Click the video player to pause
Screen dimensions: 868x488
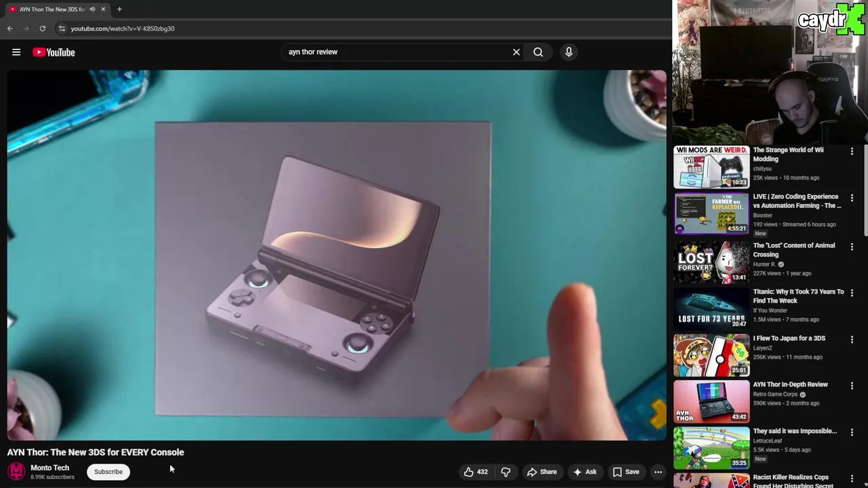(x=337, y=255)
